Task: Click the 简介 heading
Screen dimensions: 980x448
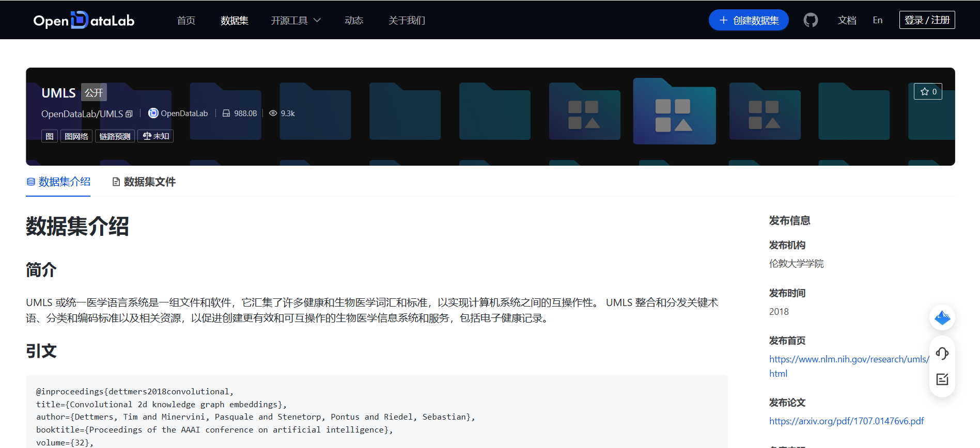Action: (x=41, y=269)
